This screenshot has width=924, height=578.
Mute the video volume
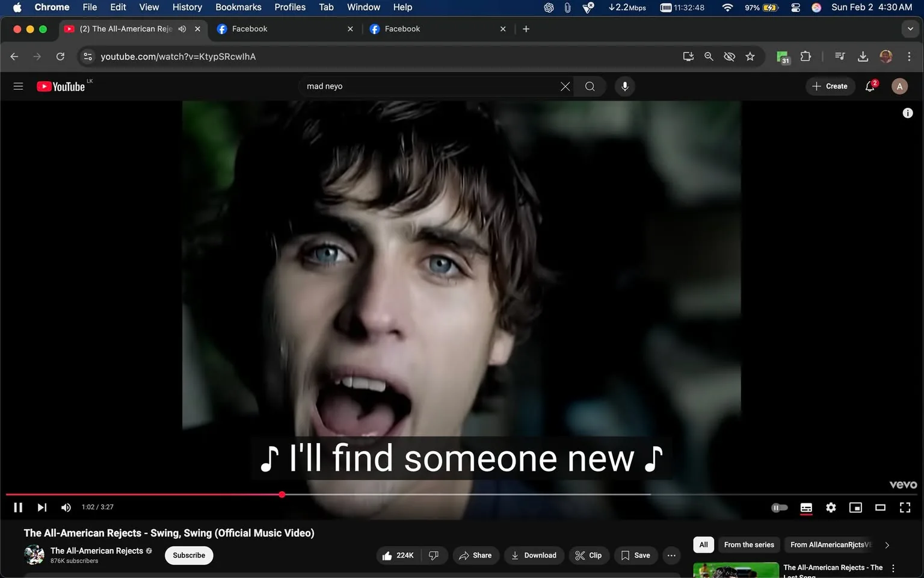[66, 507]
